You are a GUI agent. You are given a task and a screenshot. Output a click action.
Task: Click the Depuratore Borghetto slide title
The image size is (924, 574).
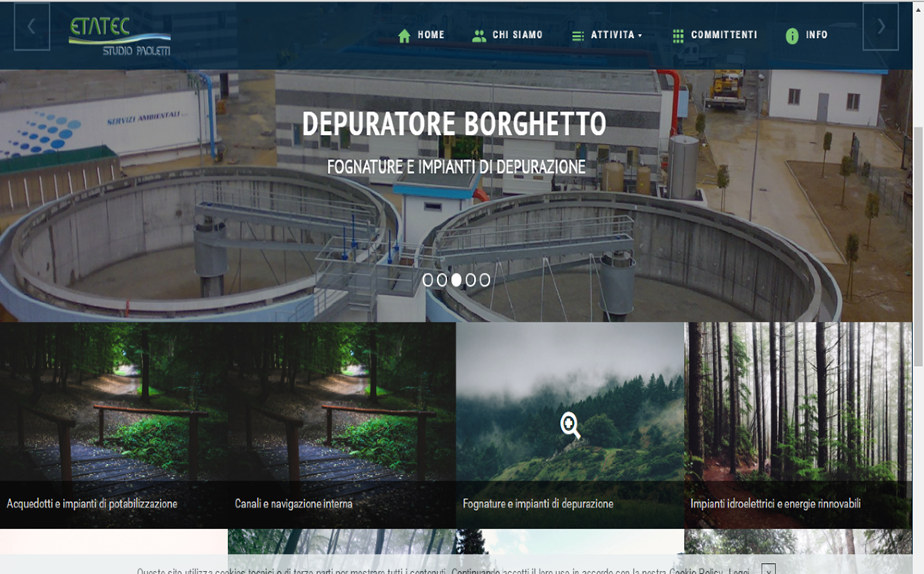click(454, 124)
